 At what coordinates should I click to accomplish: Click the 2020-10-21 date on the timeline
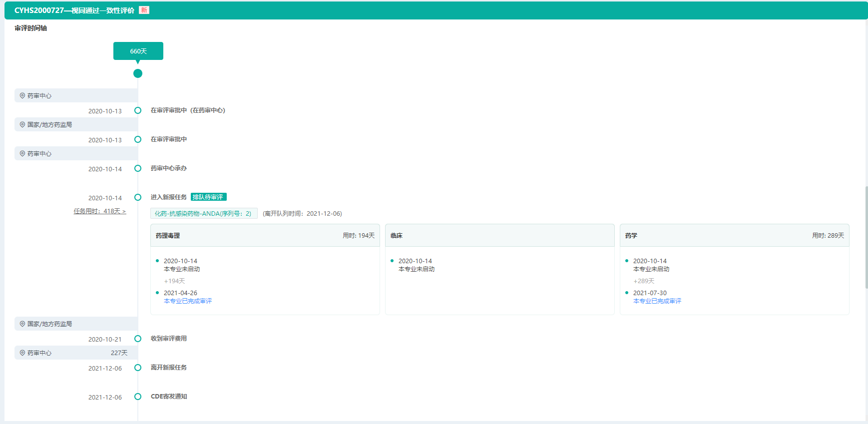(x=105, y=340)
